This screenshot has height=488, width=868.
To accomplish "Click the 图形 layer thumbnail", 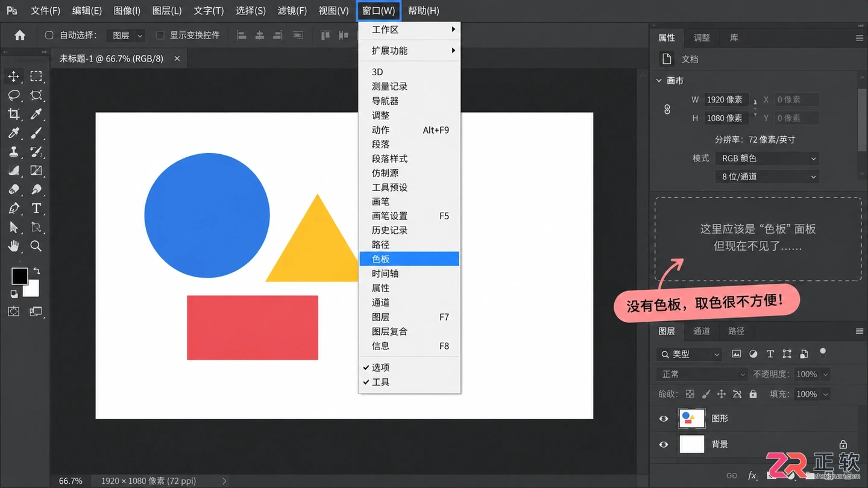I will pyautogui.click(x=692, y=418).
